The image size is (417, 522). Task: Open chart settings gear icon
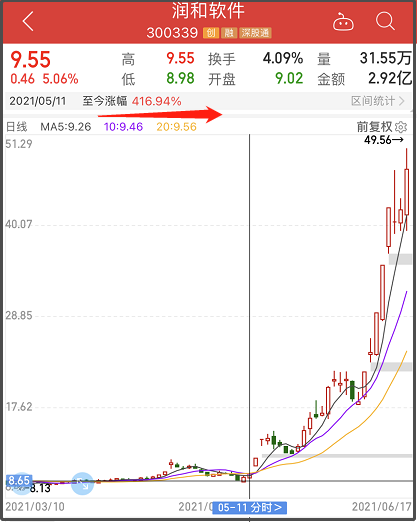click(x=401, y=127)
